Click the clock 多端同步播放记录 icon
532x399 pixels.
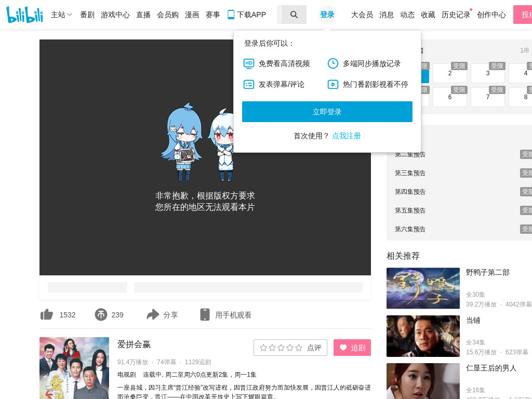(333, 63)
